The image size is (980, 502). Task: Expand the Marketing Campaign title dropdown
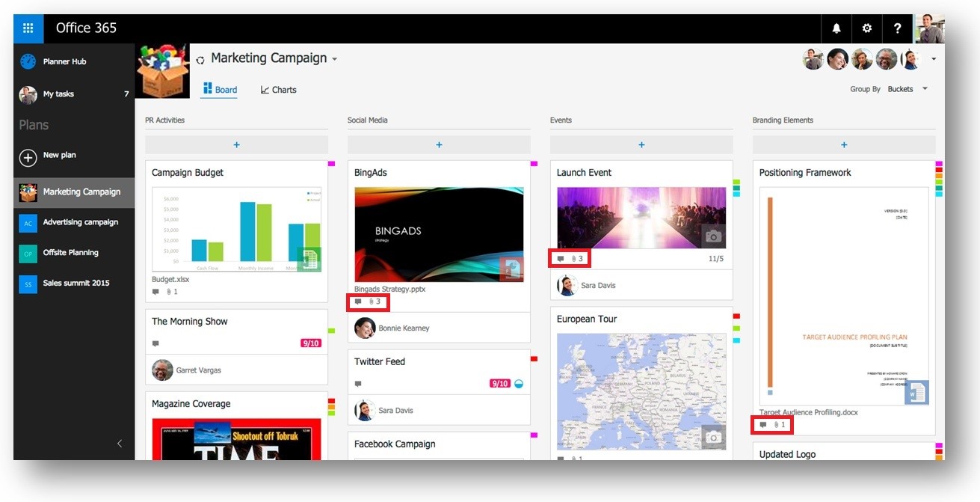335,59
